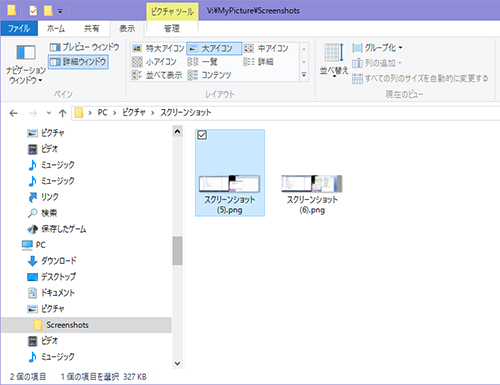The width and height of the screenshot is (500, 385).
Task: Select the first ピクチャ item in navigation tree
Action: click(46, 133)
